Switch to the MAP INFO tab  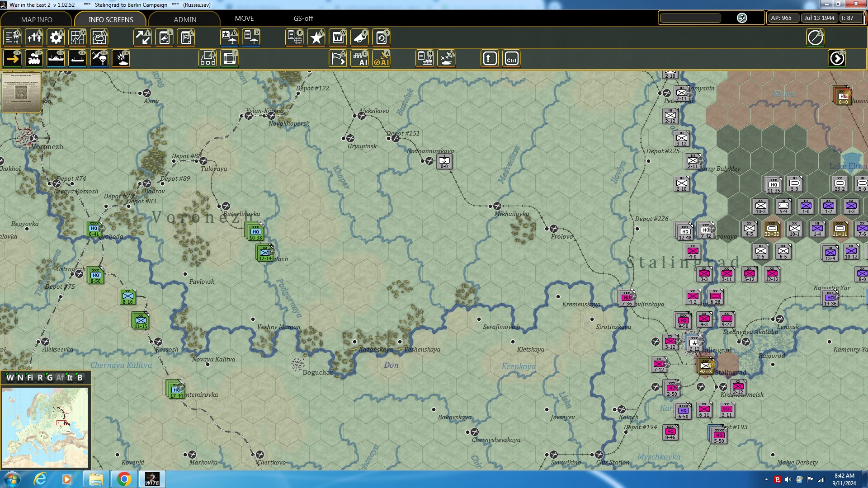[37, 19]
